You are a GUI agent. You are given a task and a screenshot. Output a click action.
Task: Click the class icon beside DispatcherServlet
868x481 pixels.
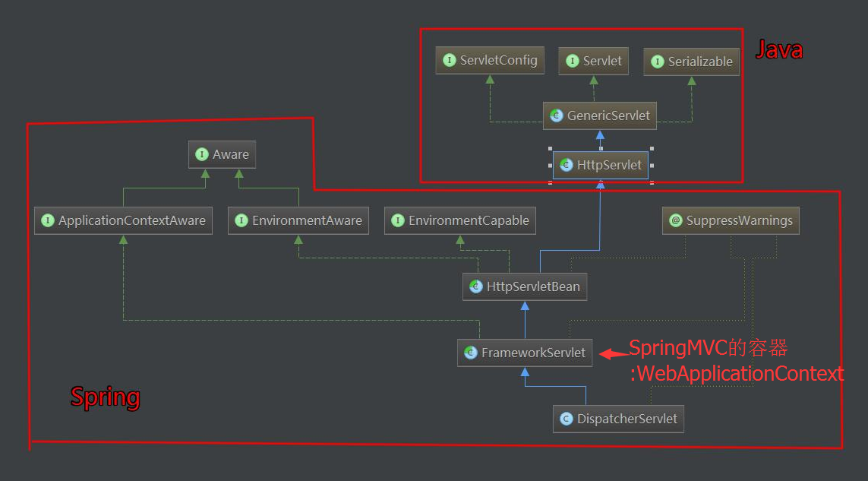click(567, 419)
